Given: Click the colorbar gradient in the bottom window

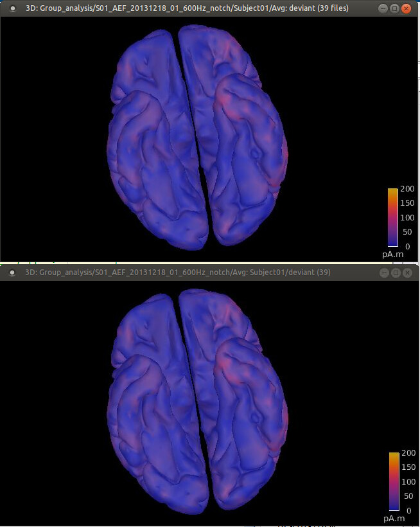Looking at the screenshot, I should click(x=394, y=481).
